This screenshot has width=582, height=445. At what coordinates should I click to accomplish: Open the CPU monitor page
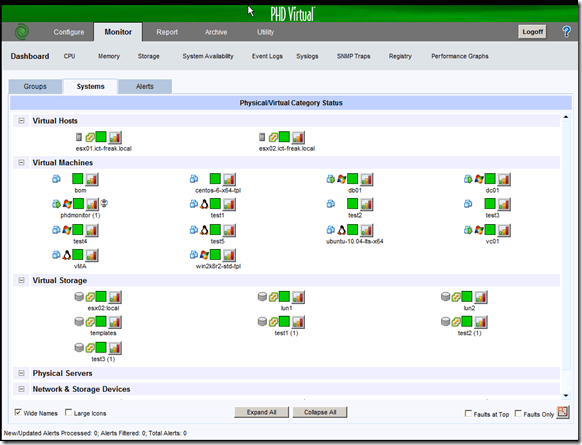[x=69, y=56]
